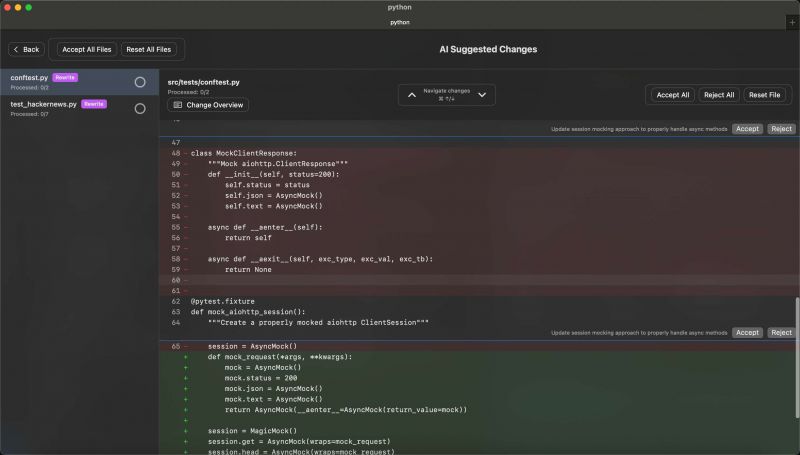Click line 55 async def __aenter__

coord(265,228)
